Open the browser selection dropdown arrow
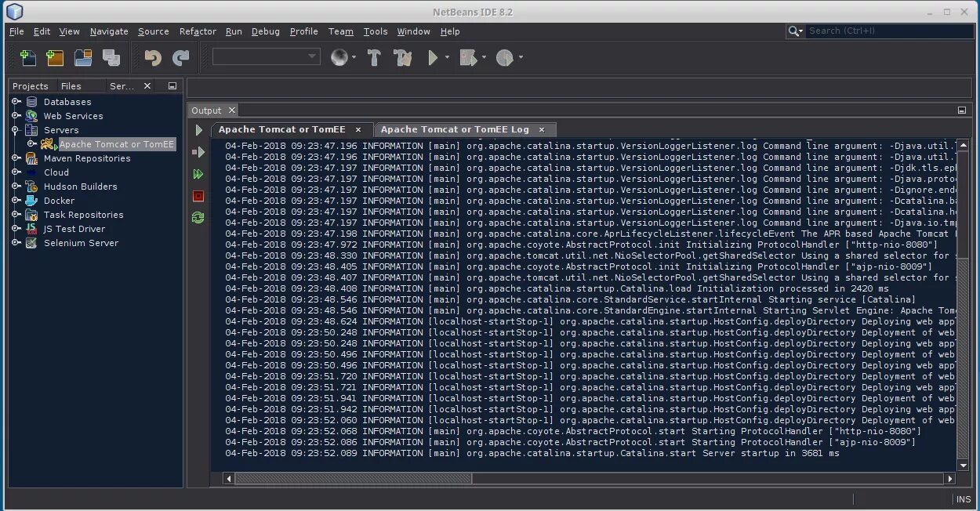The width and height of the screenshot is (980, 511). (x=354, y=57)
